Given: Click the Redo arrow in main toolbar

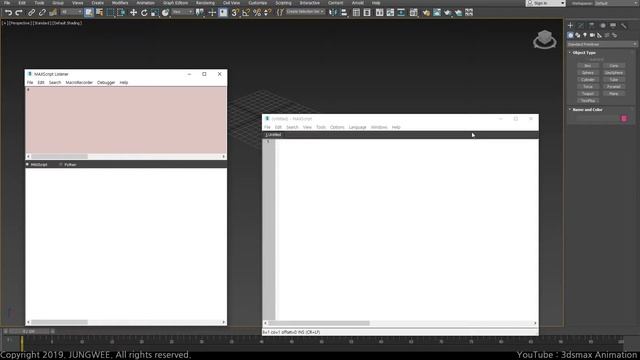Looking at the screenshot, I should coord(19,13).
